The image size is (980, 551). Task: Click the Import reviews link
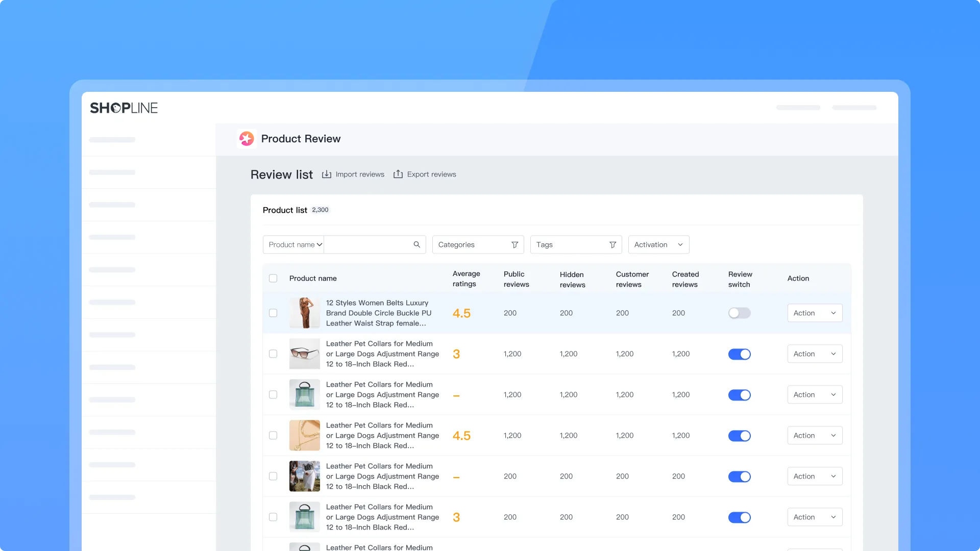point(359,174)
